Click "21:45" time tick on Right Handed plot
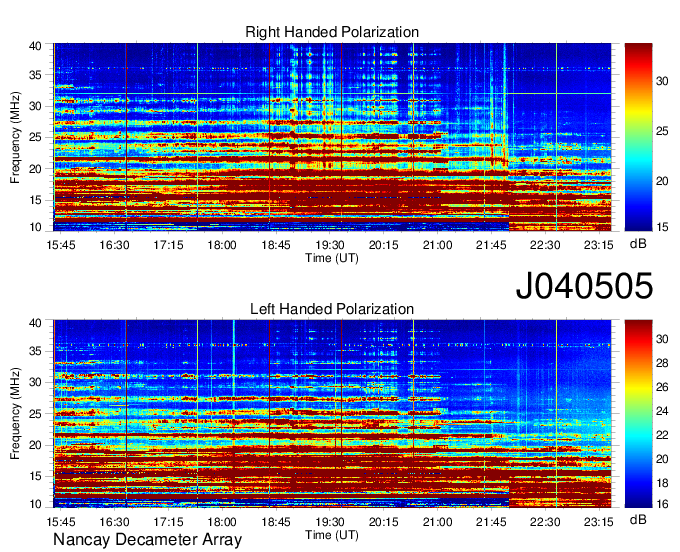This screenshot has height=552, width=680. (491, 245)
